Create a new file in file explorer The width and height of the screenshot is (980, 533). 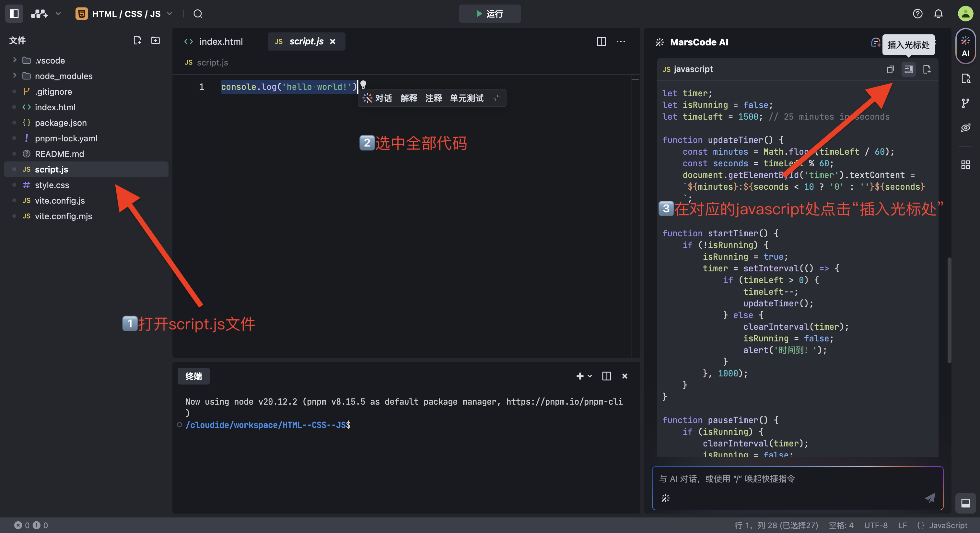tap(137, 40)
